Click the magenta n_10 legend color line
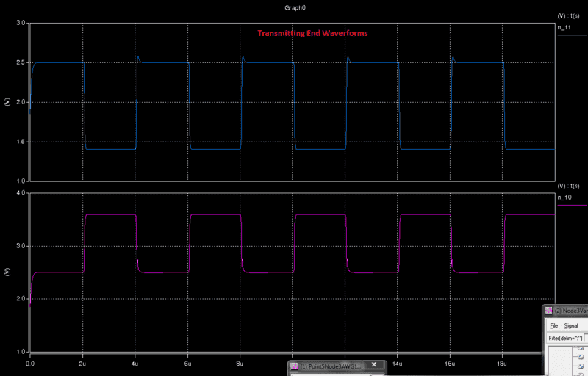Image resolution: width=588 pixels, height=376 pixels. click(572, 206)
